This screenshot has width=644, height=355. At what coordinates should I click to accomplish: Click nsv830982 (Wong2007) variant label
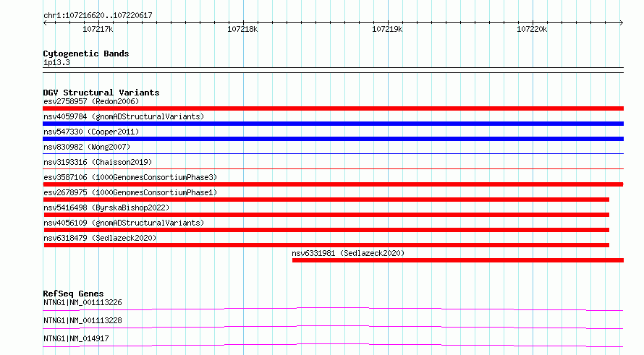click(87, 147)
